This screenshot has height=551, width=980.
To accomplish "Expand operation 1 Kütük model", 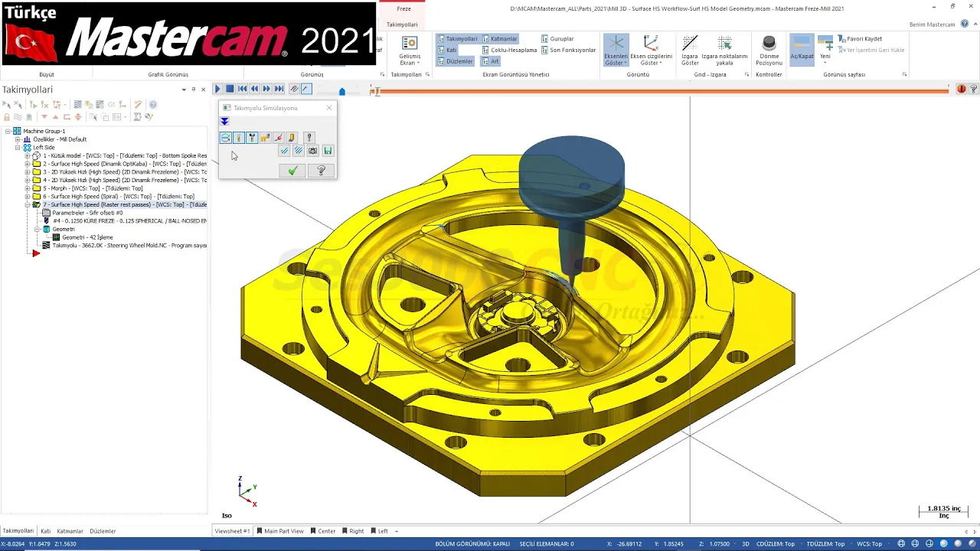I will click(x=28, y=155).
